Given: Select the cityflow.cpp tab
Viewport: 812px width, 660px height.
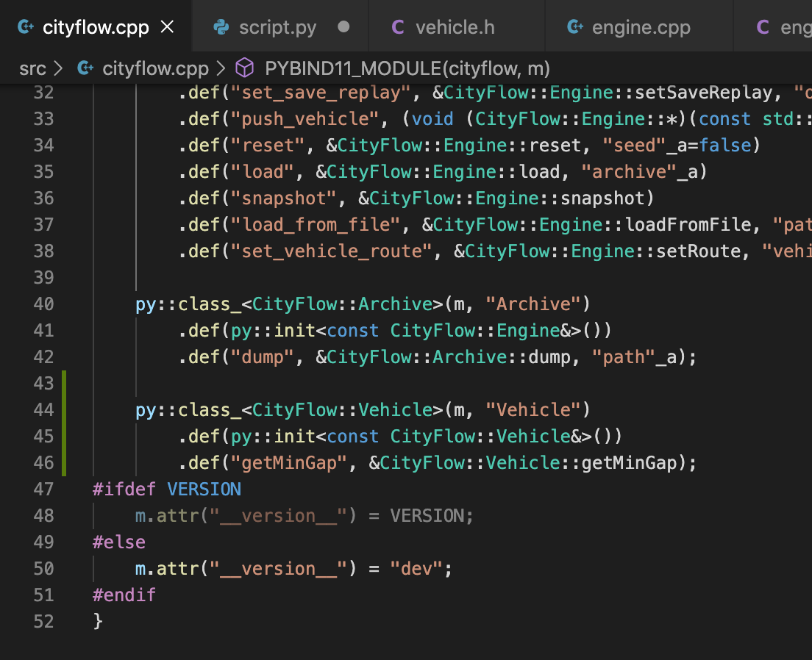Looking at the screenshot, I should point(96,26).
